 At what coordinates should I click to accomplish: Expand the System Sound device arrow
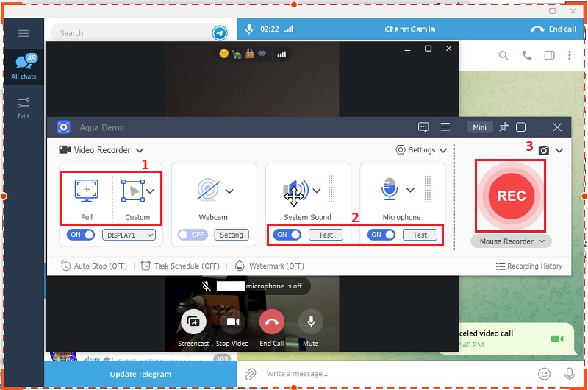coord(317,191)
